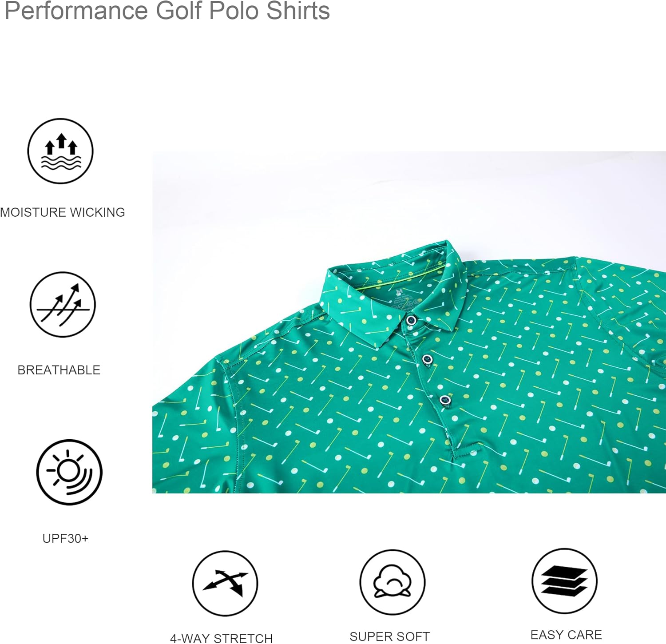
Task: Click the super soft cotton icon
Action: point(392,582)
